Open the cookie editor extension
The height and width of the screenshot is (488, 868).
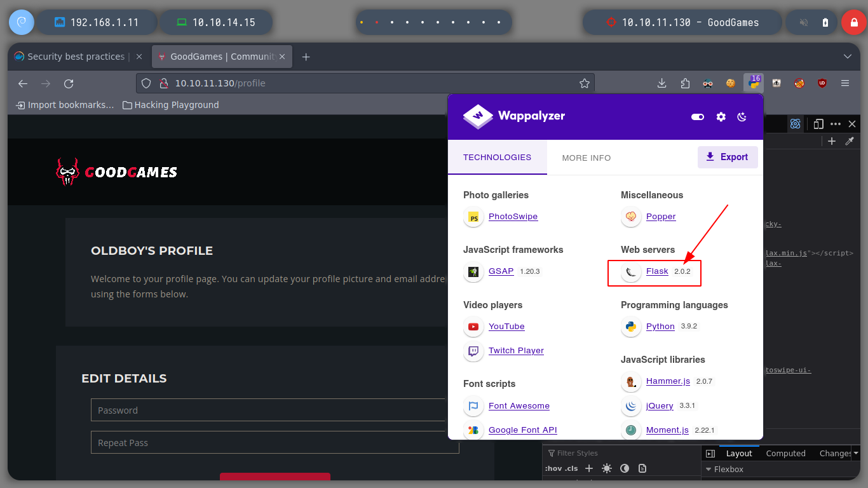[731, 83]
